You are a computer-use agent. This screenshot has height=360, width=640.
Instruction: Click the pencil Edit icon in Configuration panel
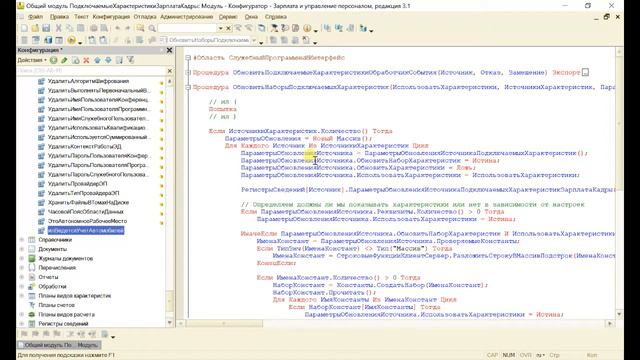coord(64,60)
